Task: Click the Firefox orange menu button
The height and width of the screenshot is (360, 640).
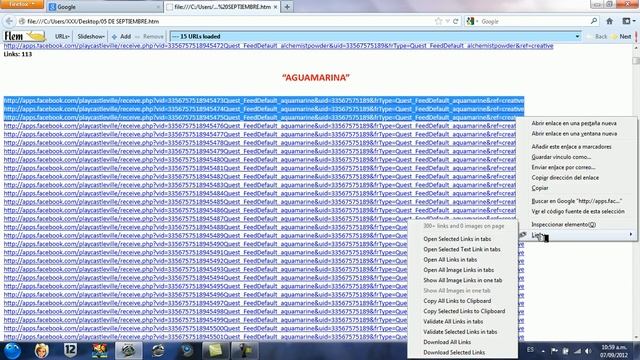Action: (22, 4)
